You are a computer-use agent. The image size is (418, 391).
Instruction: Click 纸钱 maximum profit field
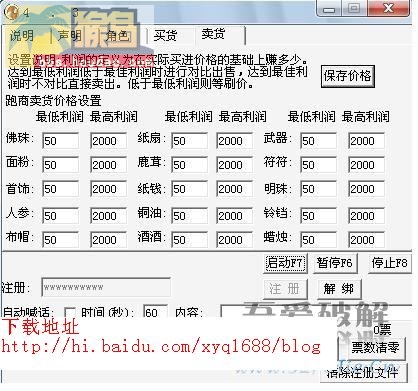[234, 189]
